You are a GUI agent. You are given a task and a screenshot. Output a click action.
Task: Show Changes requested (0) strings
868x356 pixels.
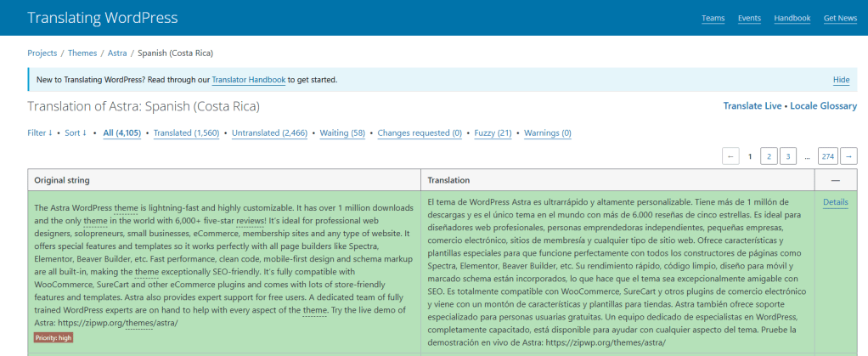pyautogui.click(x=420, y=133)
